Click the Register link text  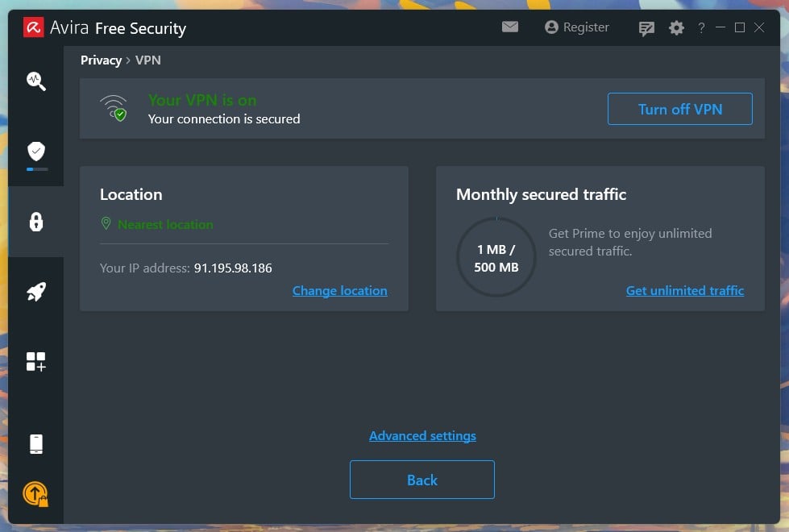(586, 27)
